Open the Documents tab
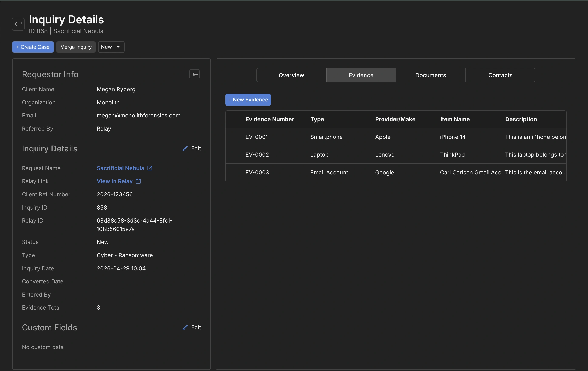 (x=430, y=75)
